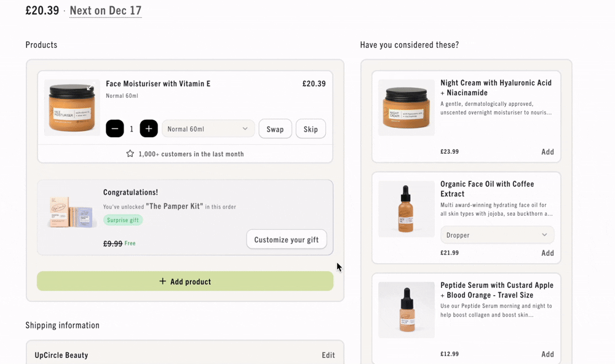
Task: Add Organic Face Oil with Coffee Extract
Action: 547,253
